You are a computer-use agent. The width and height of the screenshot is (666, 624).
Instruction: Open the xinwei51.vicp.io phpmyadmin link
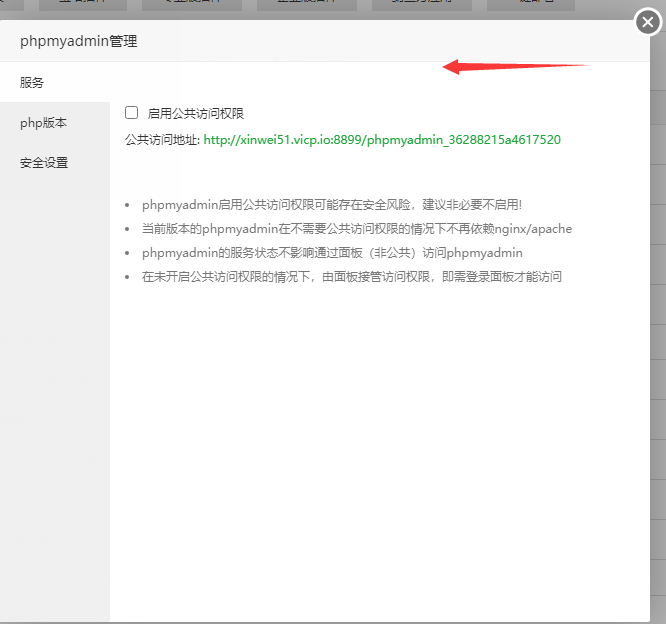point(382,140)
